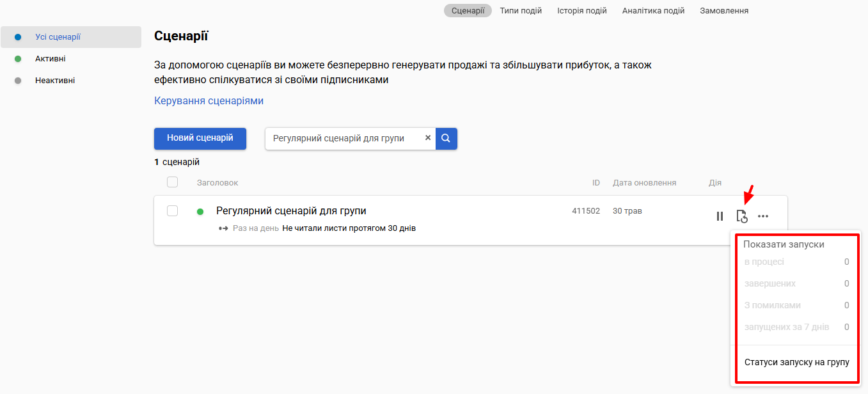Choose the завершених entry in launches menu
This screenshot has width=868, height=394.
tap(797, 283)
